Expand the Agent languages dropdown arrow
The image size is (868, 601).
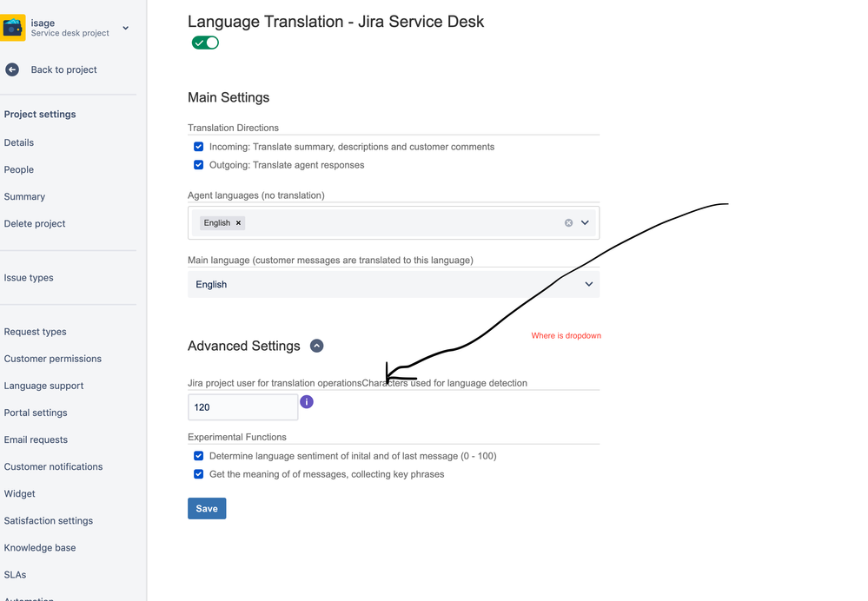pyautogui.click(x=585, y=223)
